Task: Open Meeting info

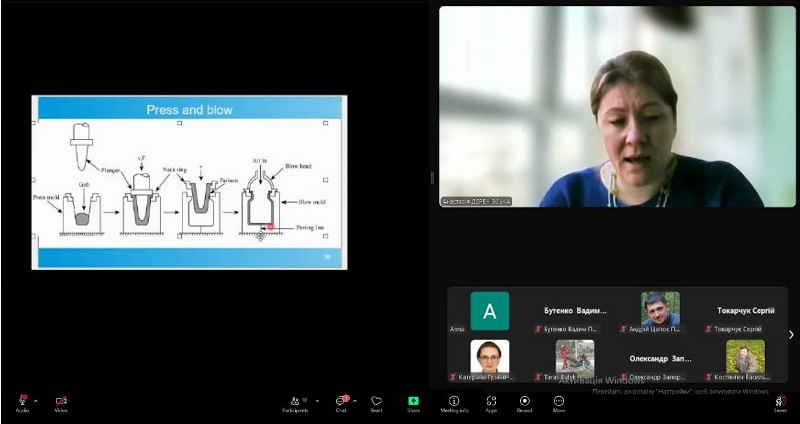Action: tap(454, 403)
